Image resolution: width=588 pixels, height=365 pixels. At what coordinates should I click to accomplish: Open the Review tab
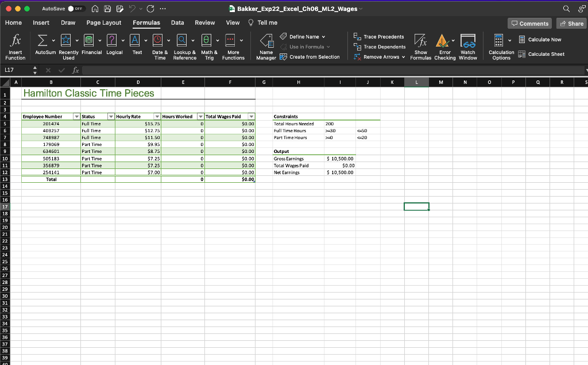(204, 22)
